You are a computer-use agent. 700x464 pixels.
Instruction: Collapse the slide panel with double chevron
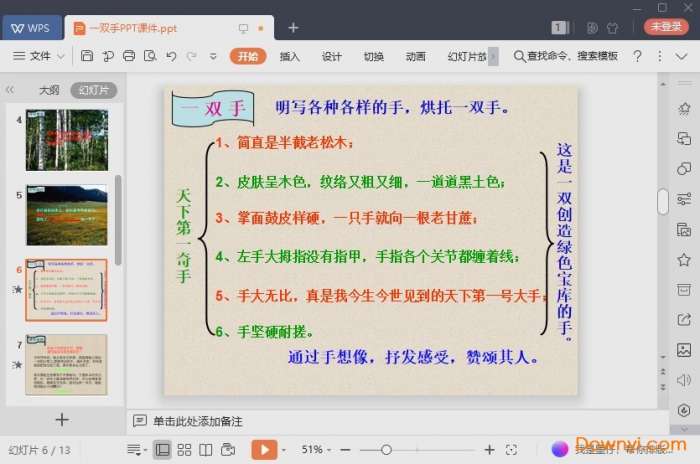click(x=11, y=90)
